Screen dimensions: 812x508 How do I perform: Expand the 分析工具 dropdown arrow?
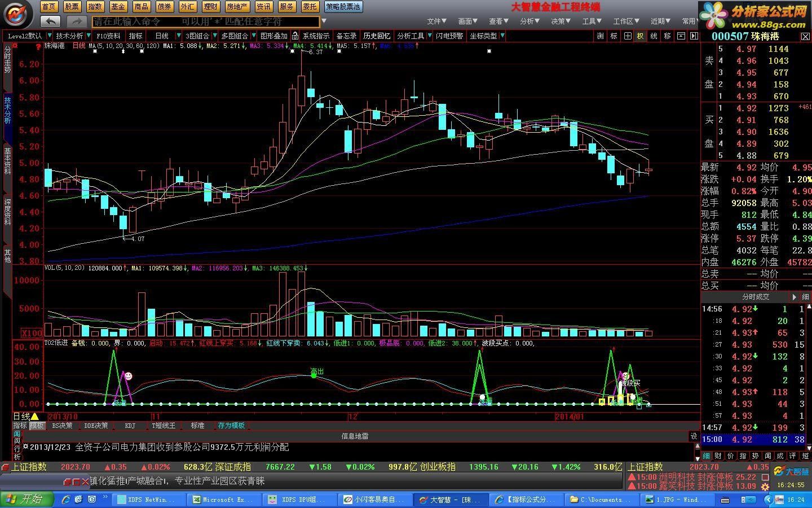429,36
